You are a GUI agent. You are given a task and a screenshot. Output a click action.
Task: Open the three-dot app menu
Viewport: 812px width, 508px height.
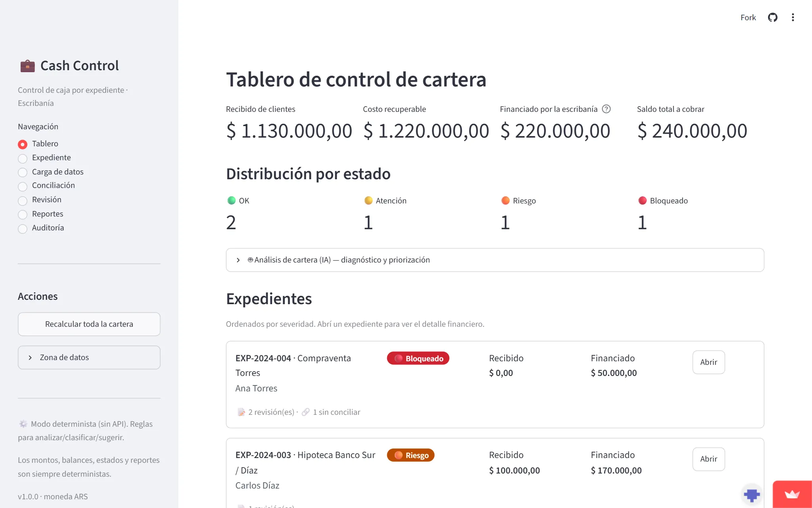(x=793, y=17)
